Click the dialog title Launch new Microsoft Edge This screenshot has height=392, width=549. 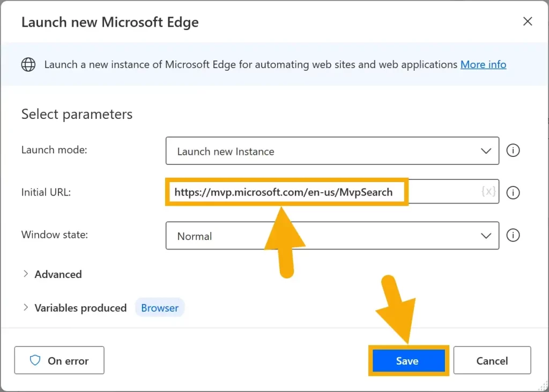(x=110, y=22)
